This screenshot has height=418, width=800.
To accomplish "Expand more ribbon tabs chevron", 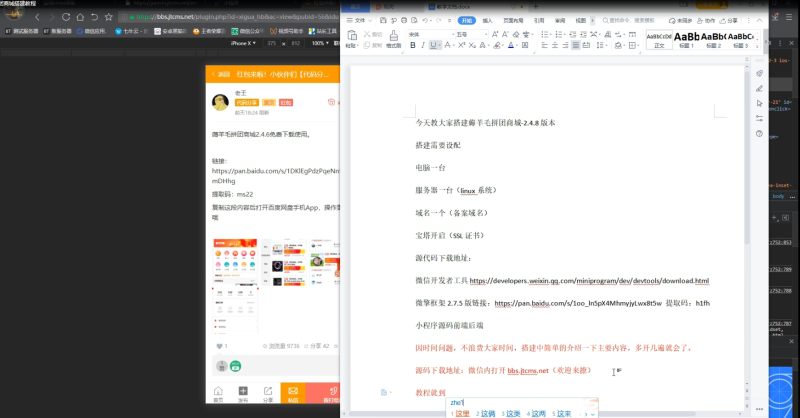I will pyautogui.click(x=592, y=20).
